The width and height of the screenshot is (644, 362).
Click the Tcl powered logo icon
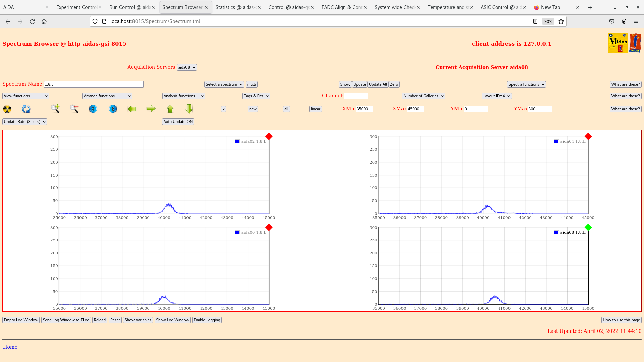click(635, 43)
